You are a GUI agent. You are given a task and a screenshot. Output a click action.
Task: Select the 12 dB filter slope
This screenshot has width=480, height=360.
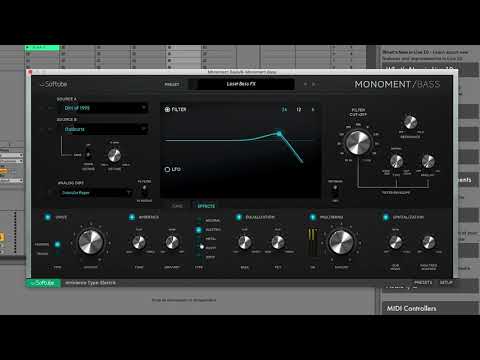[299, 109]
